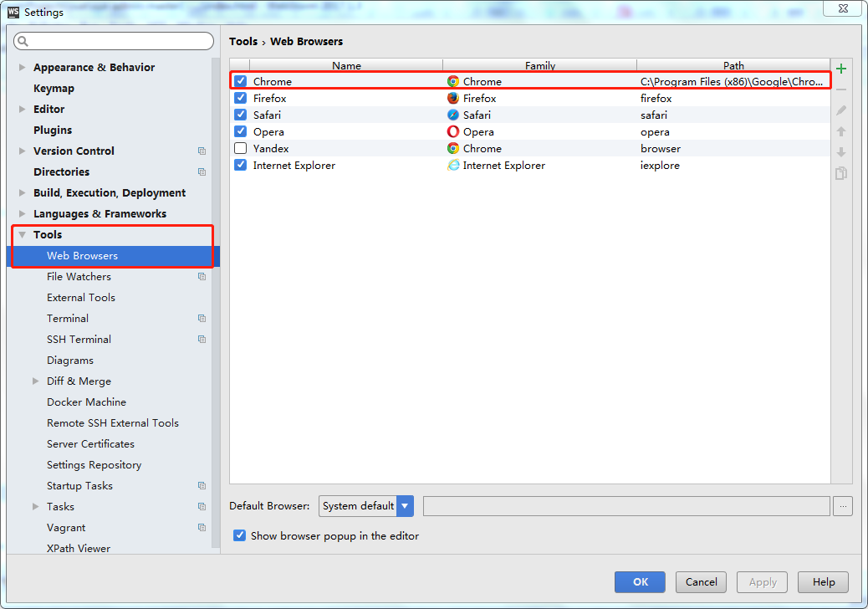Click the Safari compass icon
The image size is (868, 609).
[453, 115]
